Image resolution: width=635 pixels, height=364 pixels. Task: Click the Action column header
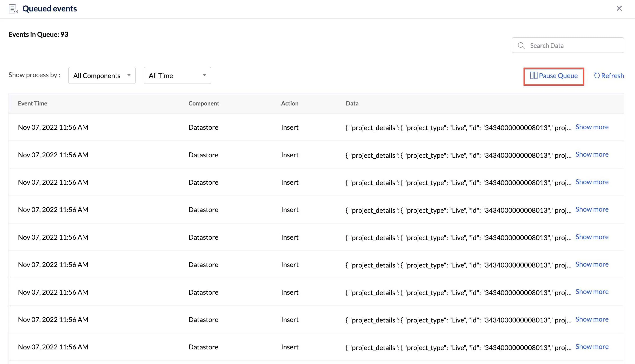[290, 103]
